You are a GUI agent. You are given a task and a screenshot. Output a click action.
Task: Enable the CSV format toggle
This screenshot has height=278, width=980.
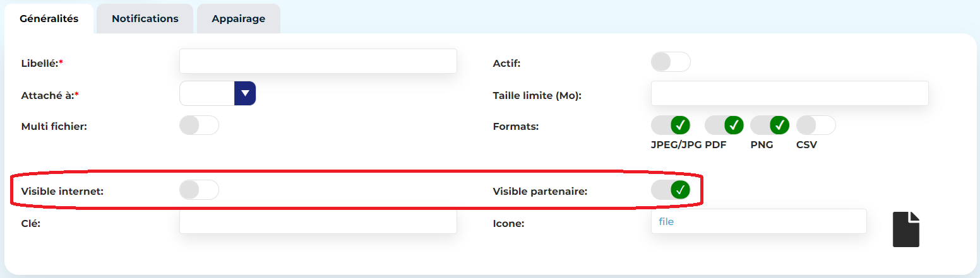pyautogui.click(x=816, y=125)
